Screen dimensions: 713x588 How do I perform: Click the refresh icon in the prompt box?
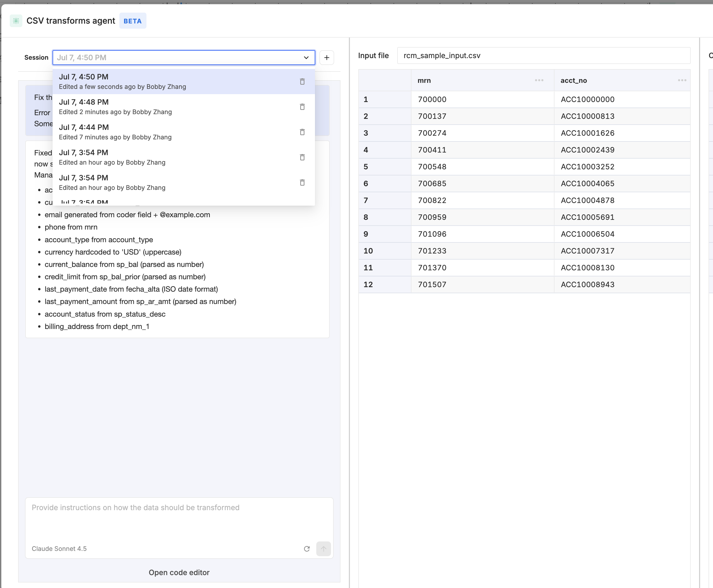[307, 549]
